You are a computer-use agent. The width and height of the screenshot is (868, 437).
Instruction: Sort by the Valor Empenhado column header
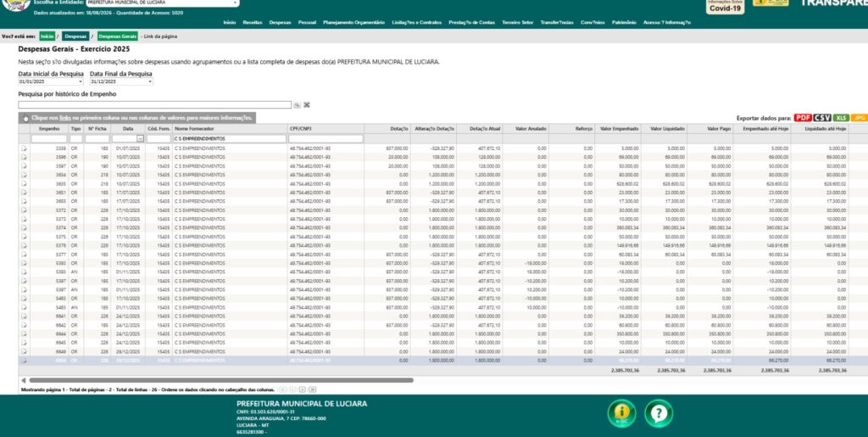coord(618,128)
